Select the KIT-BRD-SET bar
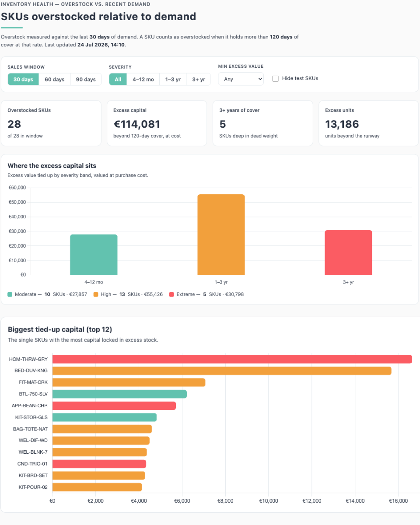Viewport: 420px width, 525px height. (x=99, y=475)
